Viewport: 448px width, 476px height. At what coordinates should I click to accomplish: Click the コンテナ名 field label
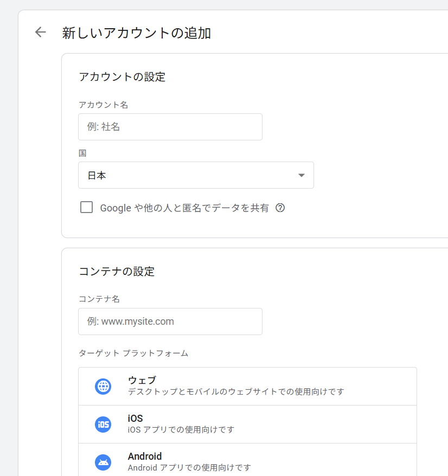pos(99,299)
